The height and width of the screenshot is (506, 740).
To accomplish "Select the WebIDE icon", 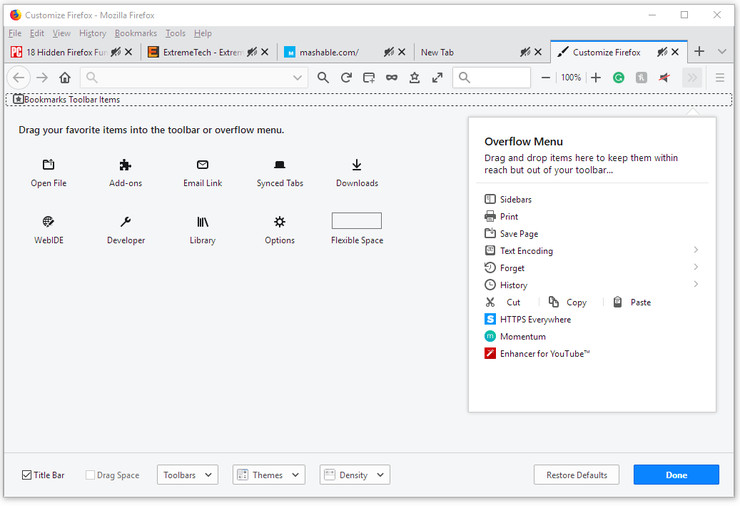I will (48, 222).
